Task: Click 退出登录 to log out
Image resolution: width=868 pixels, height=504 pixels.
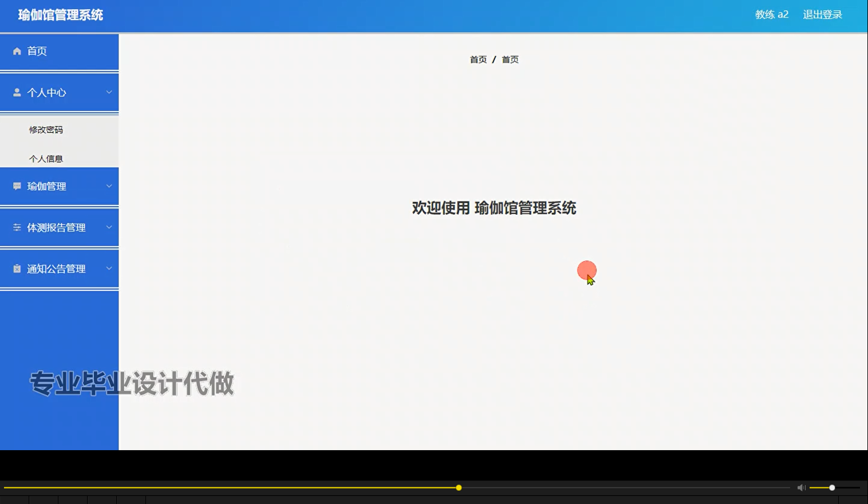Action: coord(822,14)
